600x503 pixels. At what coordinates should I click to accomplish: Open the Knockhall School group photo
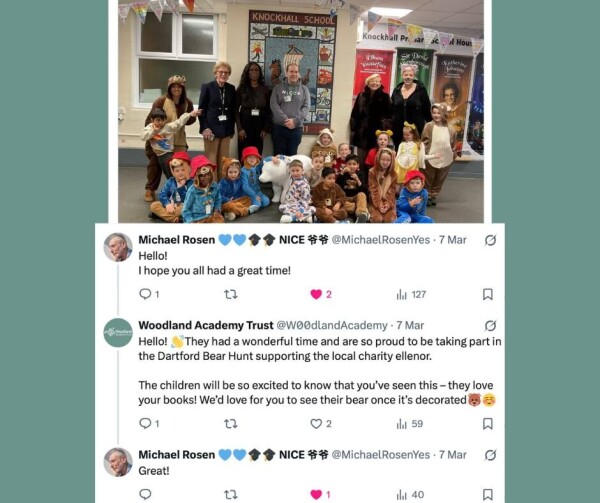point(301,111)
